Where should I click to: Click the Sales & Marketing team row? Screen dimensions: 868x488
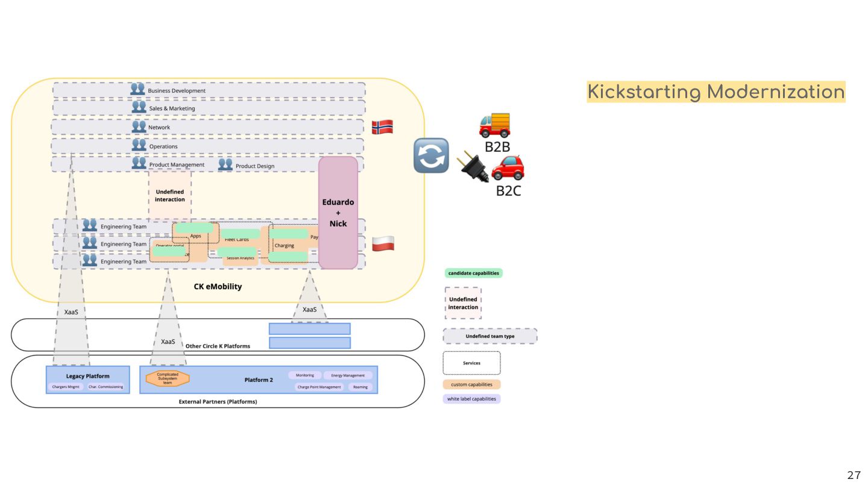pos(209,108)
